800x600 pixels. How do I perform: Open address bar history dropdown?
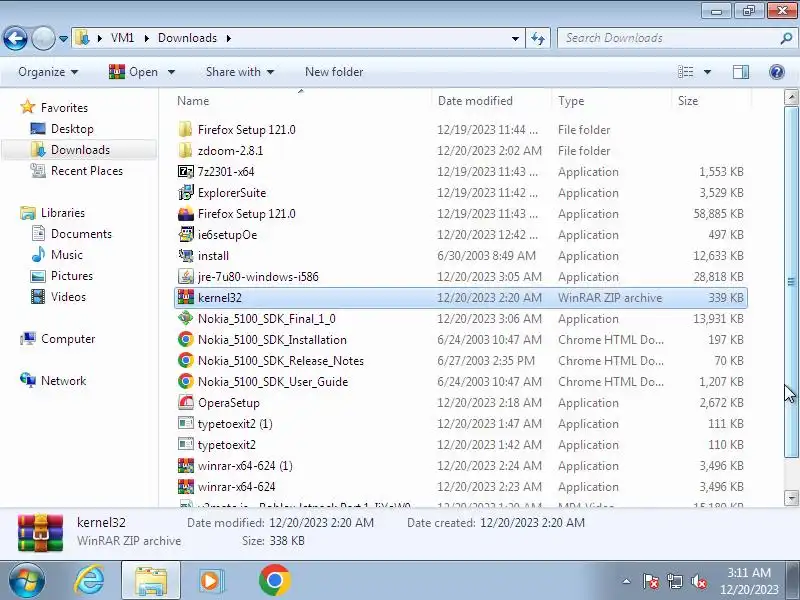[x=515, y=38]
